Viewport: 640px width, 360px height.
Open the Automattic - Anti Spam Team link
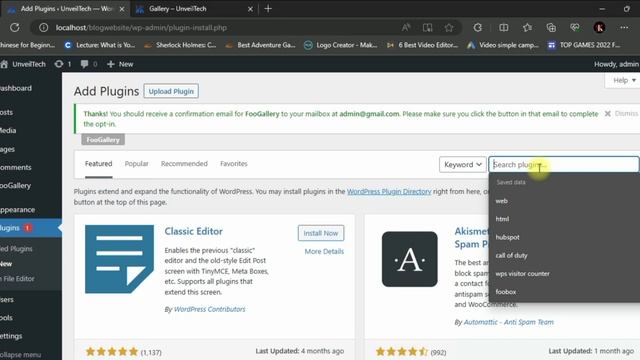(x=509, y=322)
